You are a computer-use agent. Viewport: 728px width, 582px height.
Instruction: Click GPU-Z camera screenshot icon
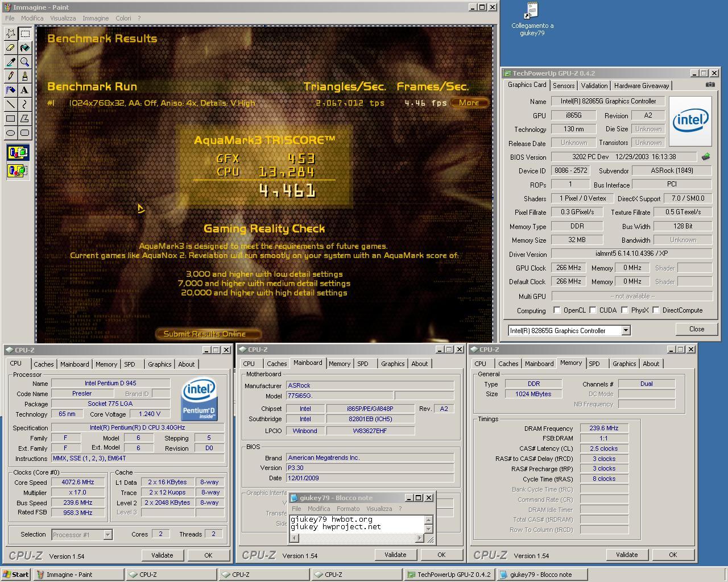pyautogui.click(x=710, y=85)
